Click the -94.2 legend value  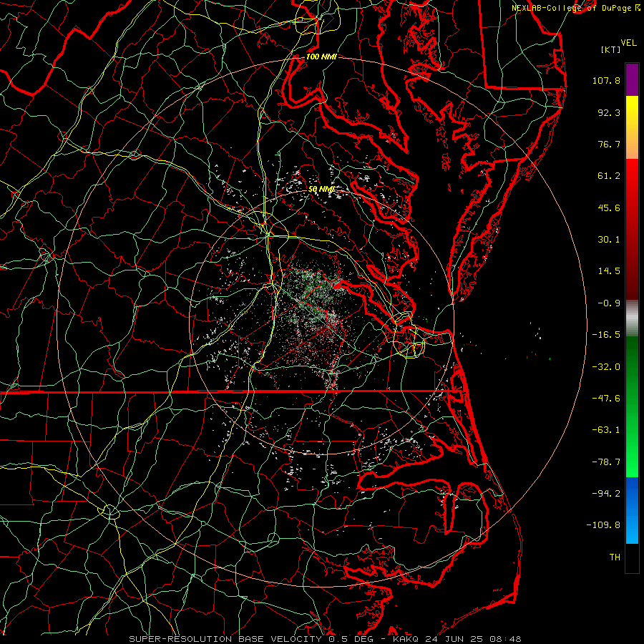(606, 494)
